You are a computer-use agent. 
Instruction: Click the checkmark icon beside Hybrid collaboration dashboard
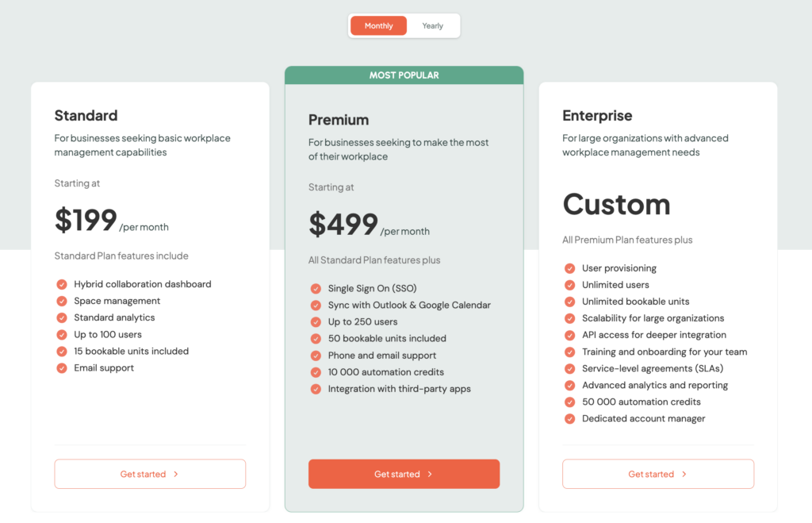(x=62, y=284)
